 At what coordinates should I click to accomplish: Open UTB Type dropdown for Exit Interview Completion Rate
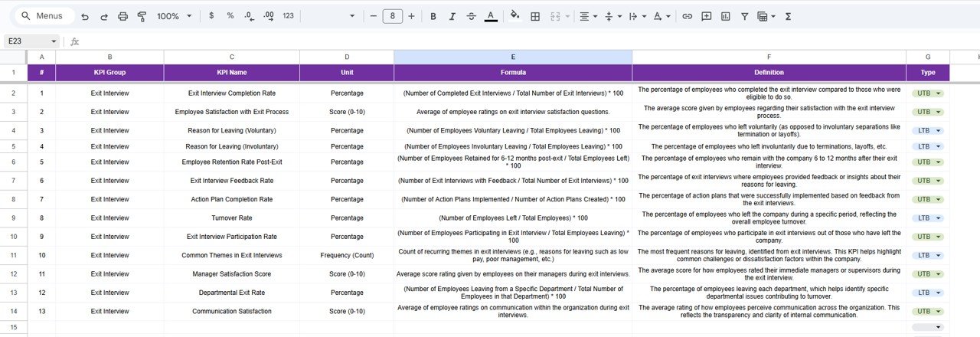tap(927, 93)
